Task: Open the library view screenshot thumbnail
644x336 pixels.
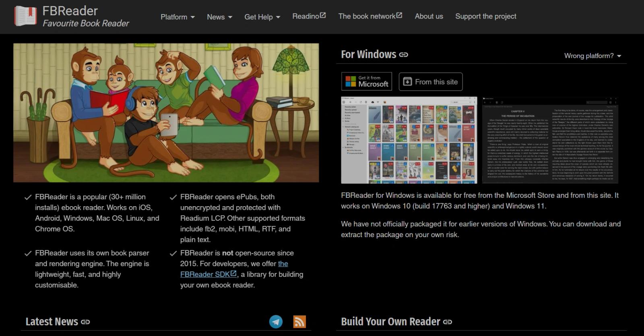Action: pos(409,140)
